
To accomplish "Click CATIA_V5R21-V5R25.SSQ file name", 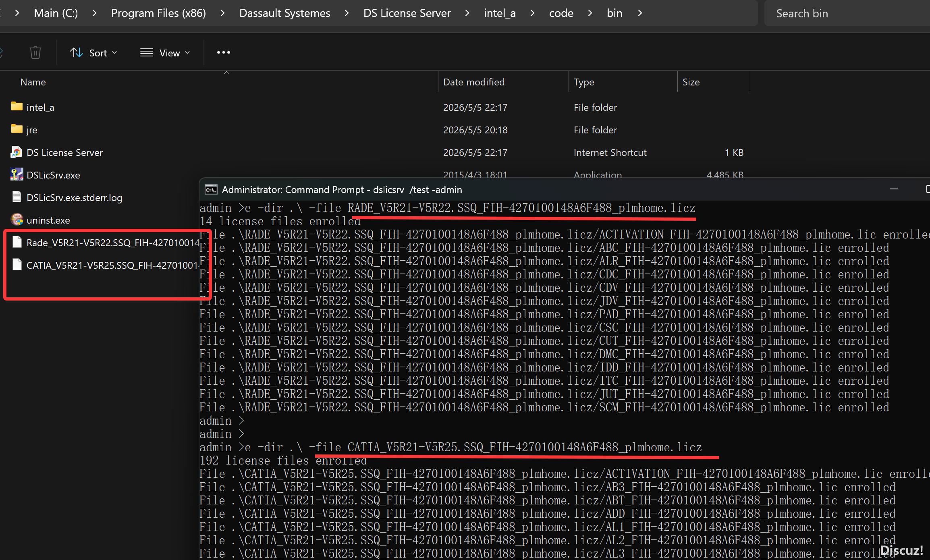I will pos(113,265).
